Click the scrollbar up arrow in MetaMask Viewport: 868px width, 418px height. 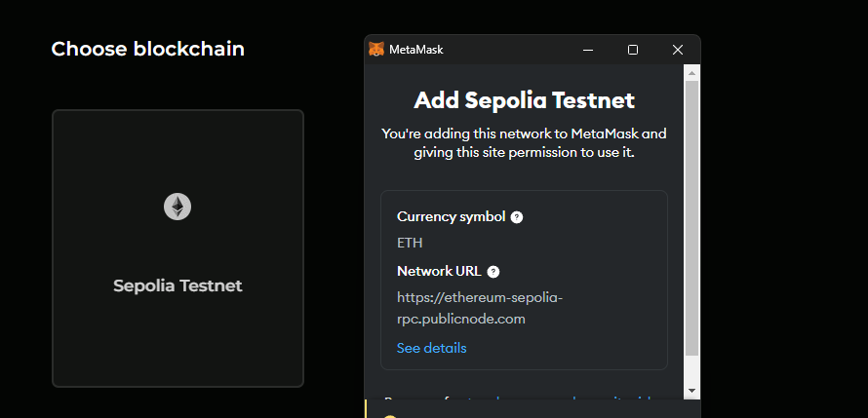[691, 72]
